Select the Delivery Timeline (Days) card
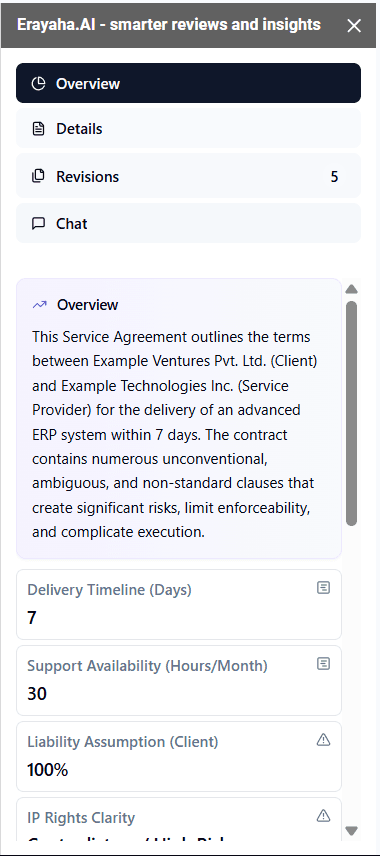 (x=179, y=604)
